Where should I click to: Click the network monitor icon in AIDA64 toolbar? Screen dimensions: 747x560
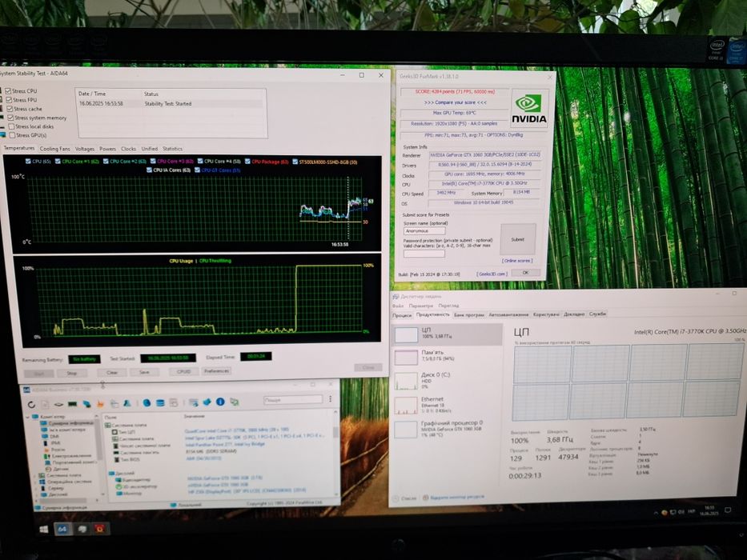[x=86, y=404]
